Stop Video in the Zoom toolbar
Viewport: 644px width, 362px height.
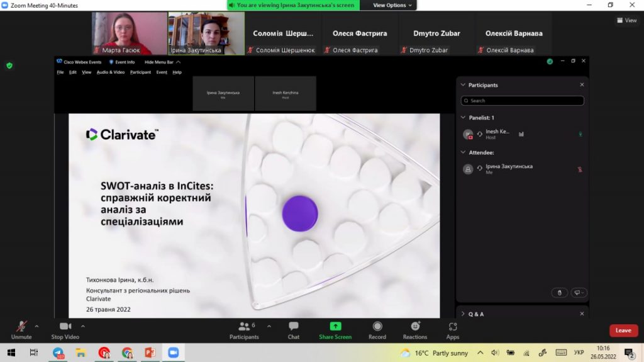click(65, 330)
